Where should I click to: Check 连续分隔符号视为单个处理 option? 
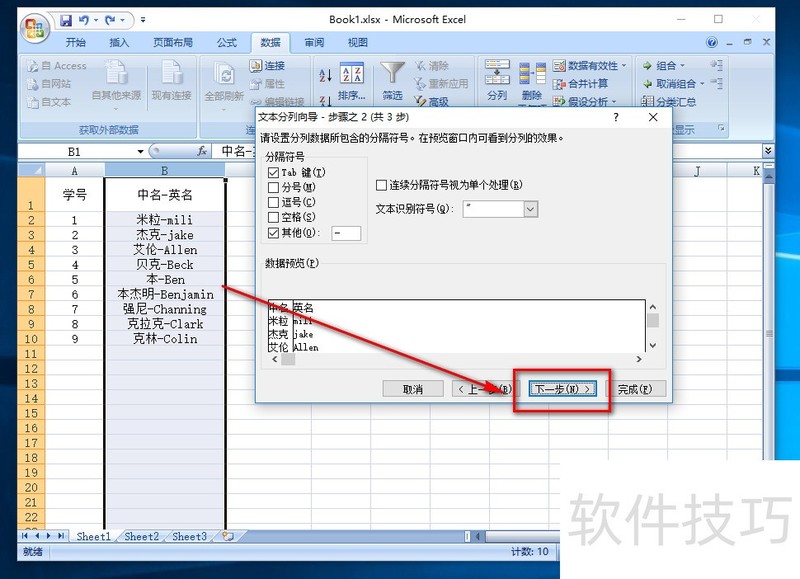(380, 185)
